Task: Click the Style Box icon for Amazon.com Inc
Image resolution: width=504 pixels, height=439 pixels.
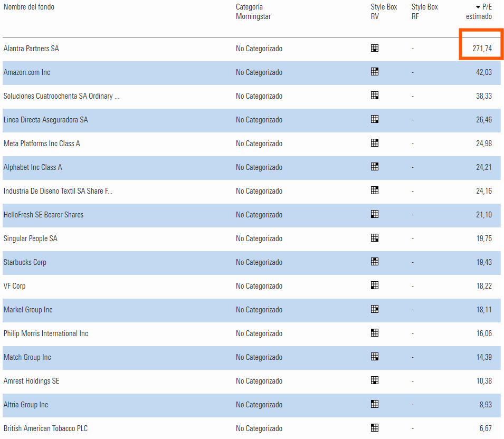Action: coord(375,72)
